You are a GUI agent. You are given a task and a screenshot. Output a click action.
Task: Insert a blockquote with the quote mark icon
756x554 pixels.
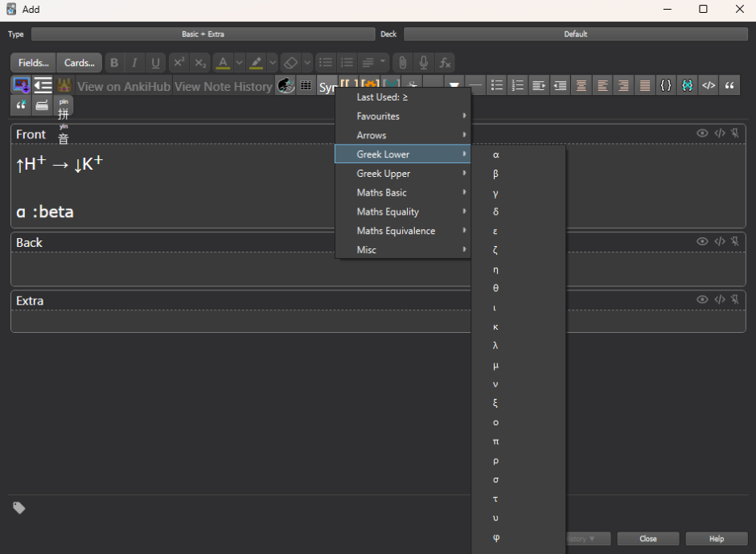click(729, 85)
